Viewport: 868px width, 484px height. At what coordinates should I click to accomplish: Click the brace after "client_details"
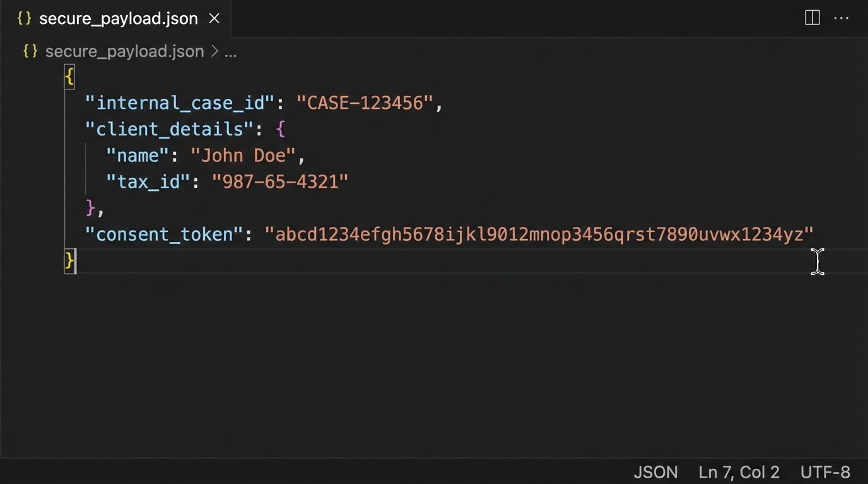281,129
